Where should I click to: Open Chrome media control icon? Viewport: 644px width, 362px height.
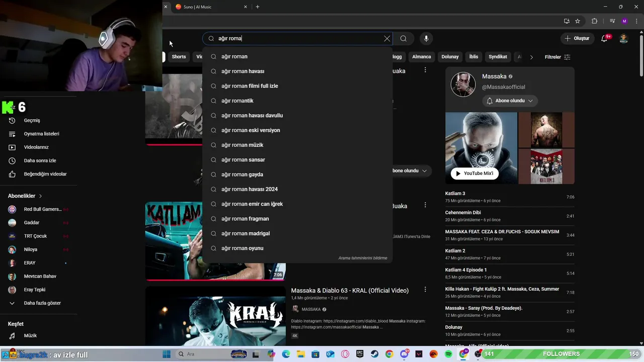point(612,21)
